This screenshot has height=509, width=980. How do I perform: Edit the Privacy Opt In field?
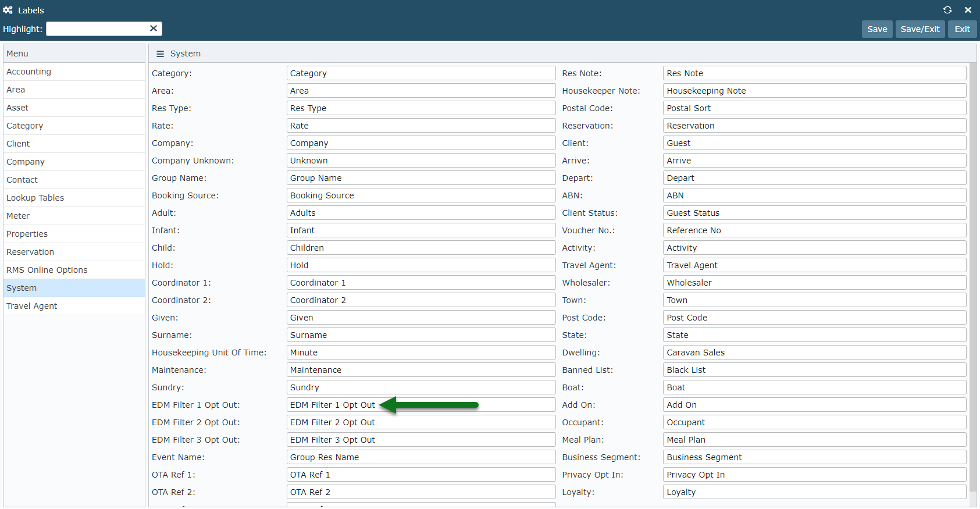click(x=815, y=475)
